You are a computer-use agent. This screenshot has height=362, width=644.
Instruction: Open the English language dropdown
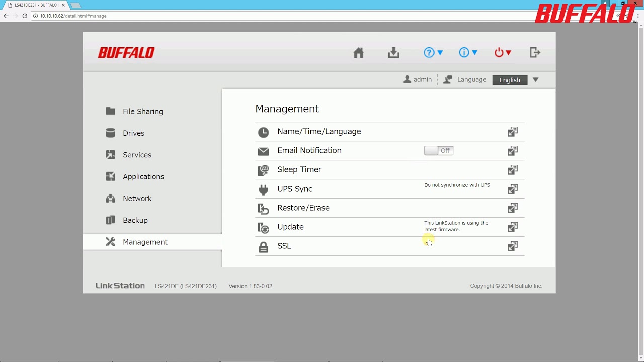click(x=516, y=80)
